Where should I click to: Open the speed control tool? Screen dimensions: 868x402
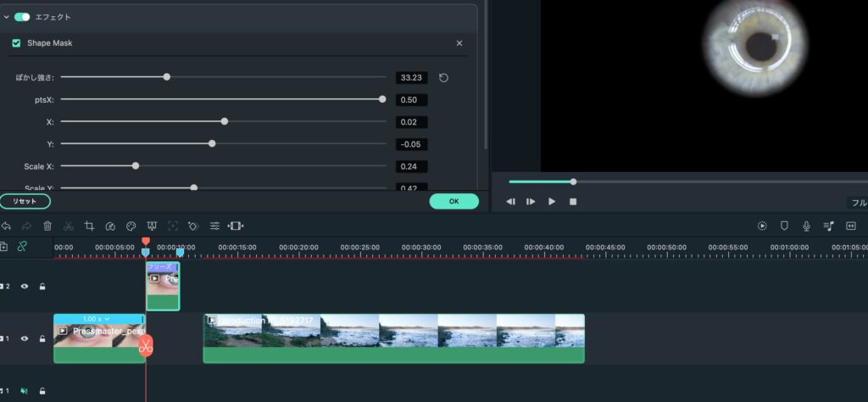coord(110,226)
